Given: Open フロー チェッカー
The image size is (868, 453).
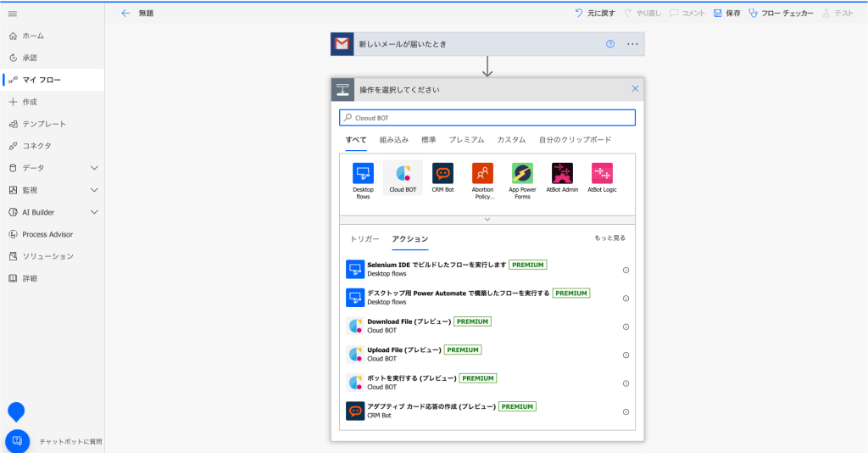Looking at the screenshot, I should tap(781, 14).
